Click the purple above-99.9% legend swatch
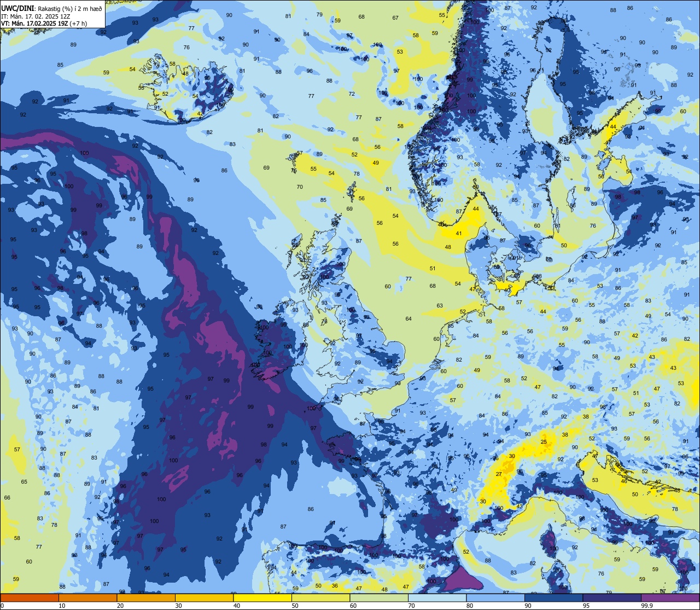 pos(670,597)
